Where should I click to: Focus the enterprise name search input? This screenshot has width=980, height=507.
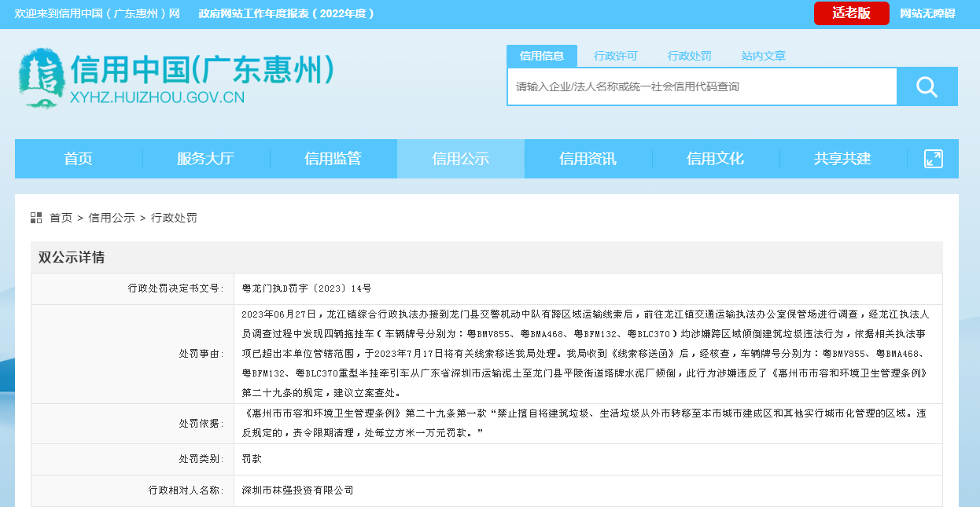[702, 86]
